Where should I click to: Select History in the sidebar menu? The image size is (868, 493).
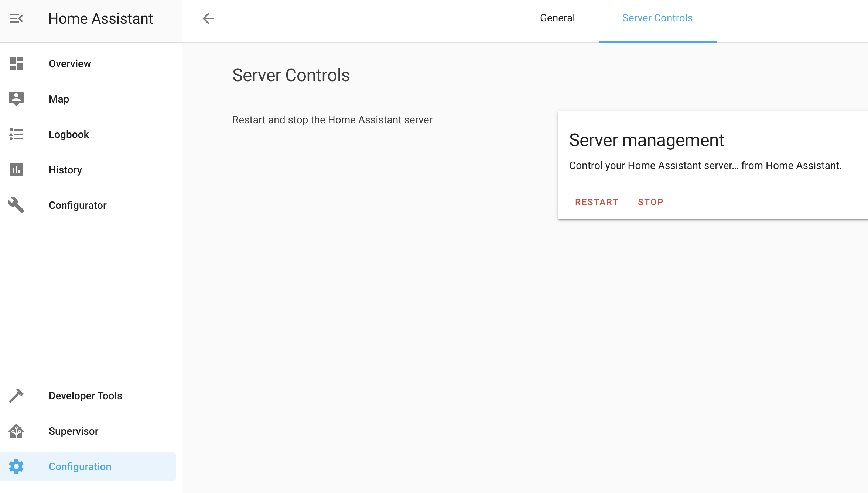pos(65,170)
